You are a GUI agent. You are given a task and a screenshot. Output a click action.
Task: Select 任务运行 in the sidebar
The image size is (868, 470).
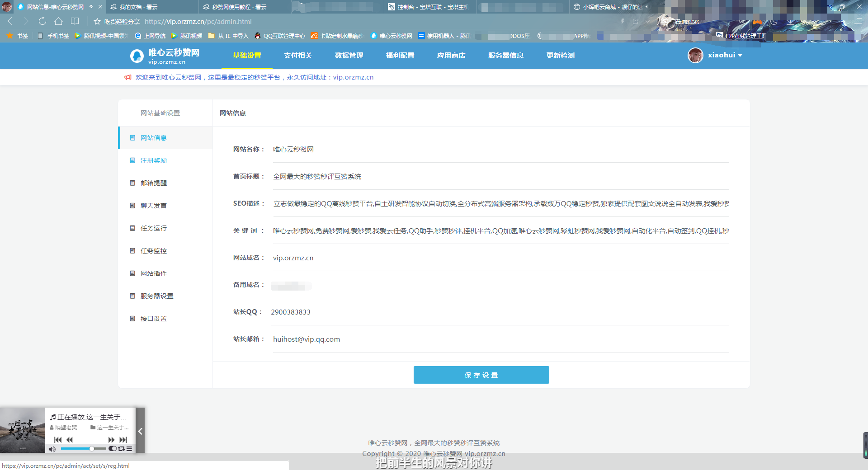point(165,228)
